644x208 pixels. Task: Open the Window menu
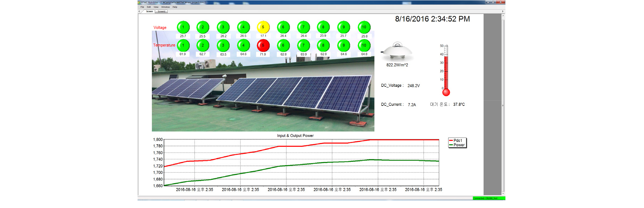tap(165, 7)
